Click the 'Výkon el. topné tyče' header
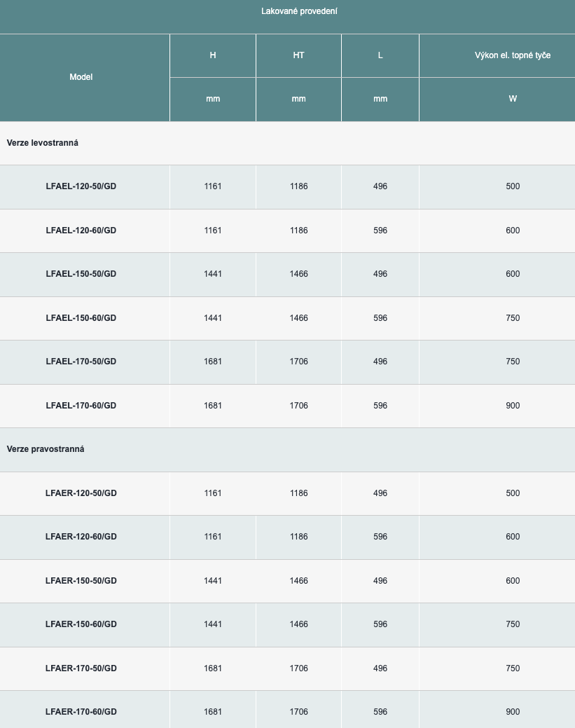The width and height of the screenshot is (575, 728). (x=512, y=55)
